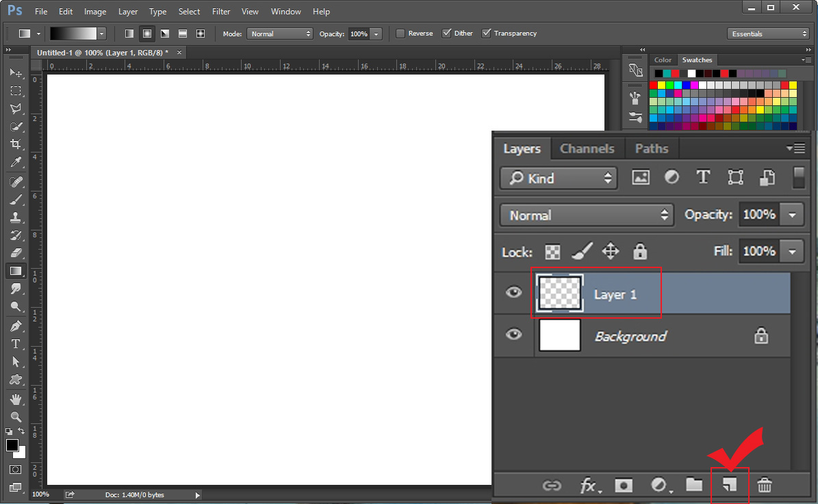Open the Image menu
Viewport: 818px width, 504px height.
[95, 12]
